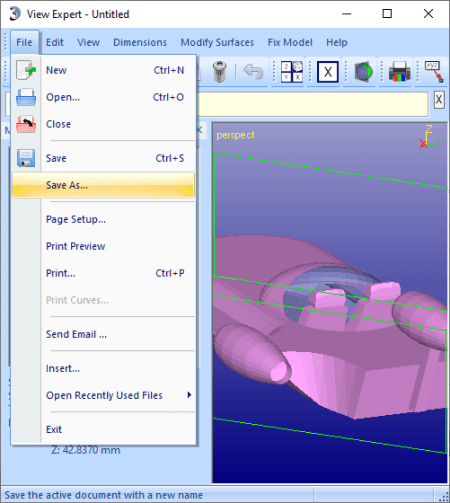The width and height of the screenshot is (450, 503).
Task: Click the window resize grip corner
Action: (444, 497)
